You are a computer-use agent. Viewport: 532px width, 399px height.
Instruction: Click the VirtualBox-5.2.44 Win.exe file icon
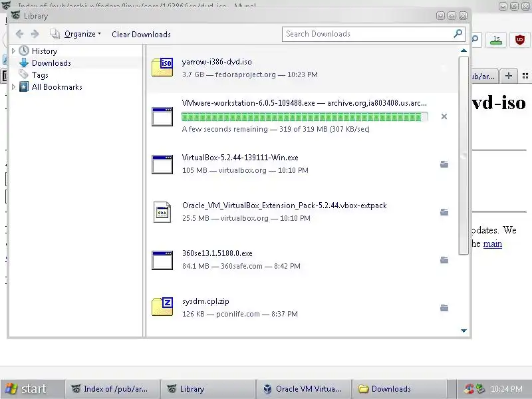[162, 164]
